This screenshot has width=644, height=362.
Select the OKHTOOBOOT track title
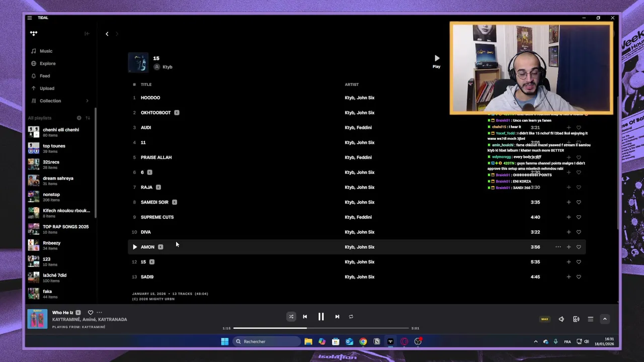[156, 113]
